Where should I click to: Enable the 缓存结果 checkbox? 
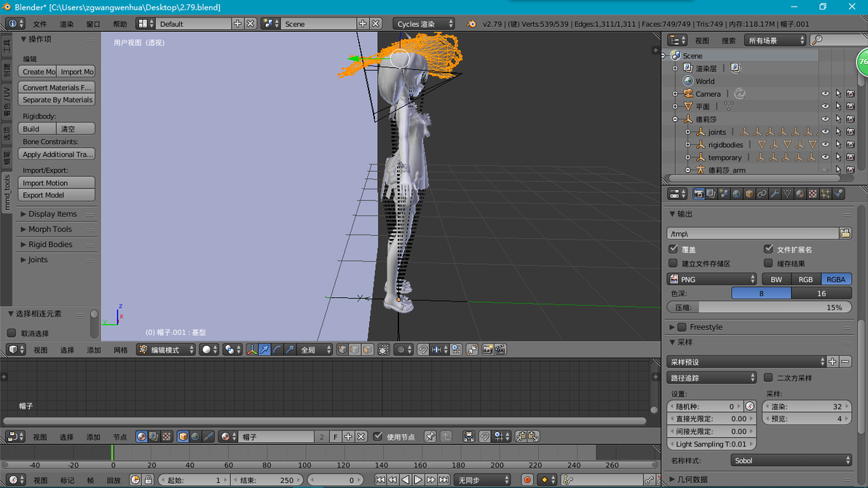[x=768, y=263]
